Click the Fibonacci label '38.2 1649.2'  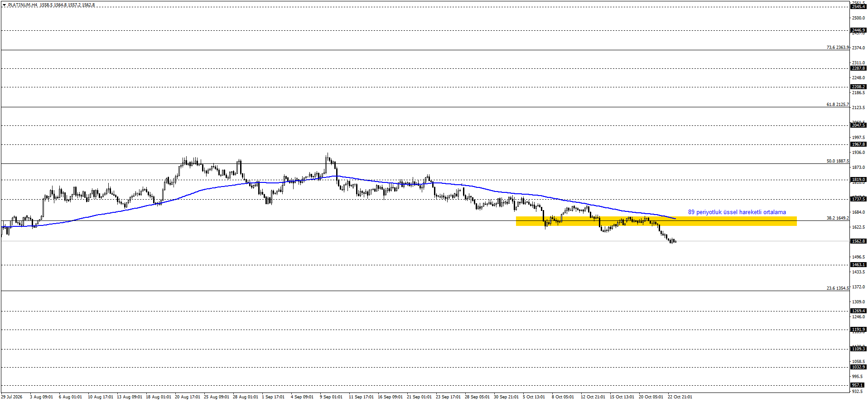(x=838, y=218)
